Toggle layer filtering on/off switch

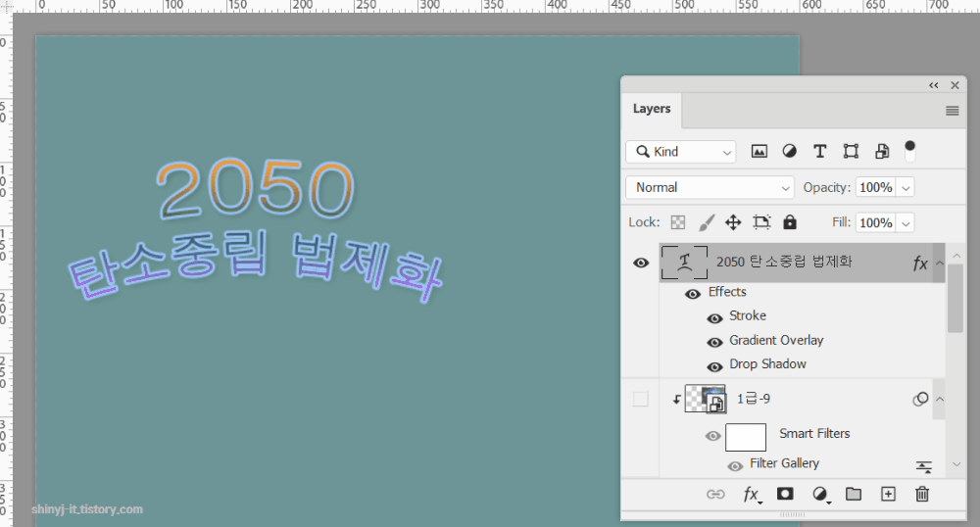pos(910,150)
